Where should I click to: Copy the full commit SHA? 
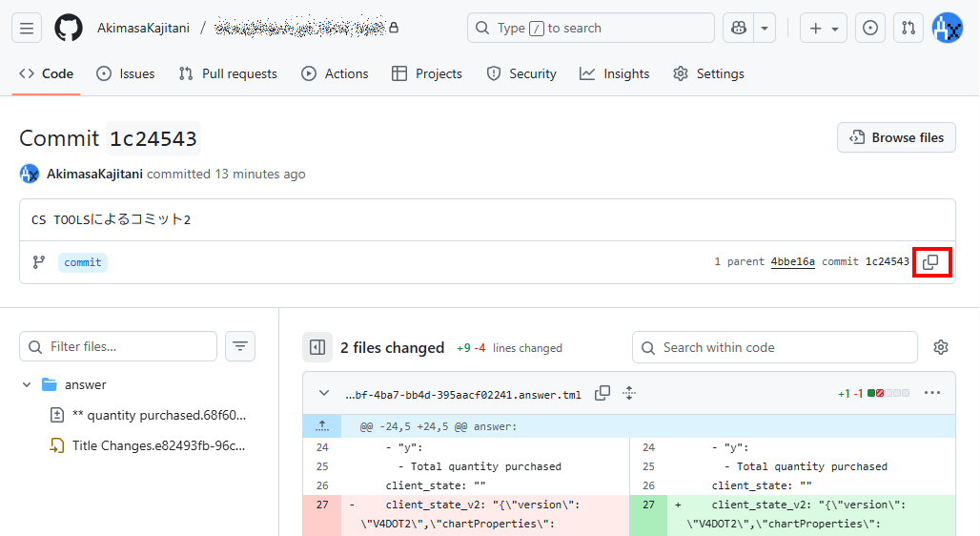(930, 262)
